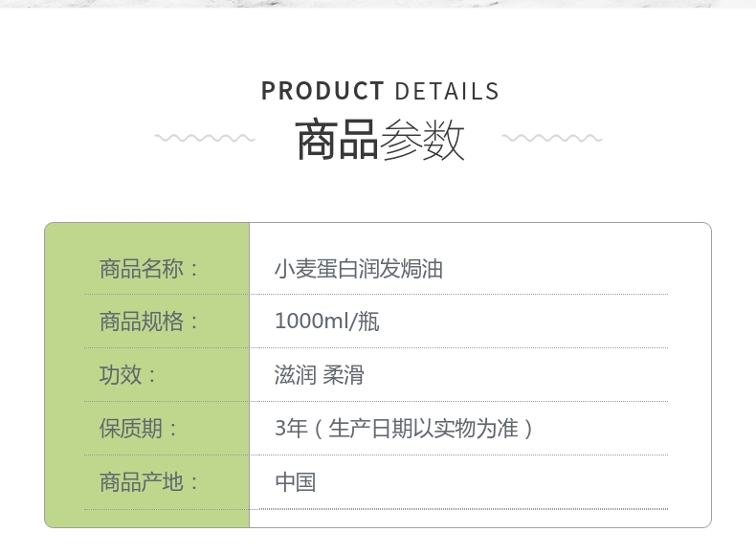Click the 生产日期以实物为准 note in parentheses
The width and height of the screenshot is (756, 555).
423,428
